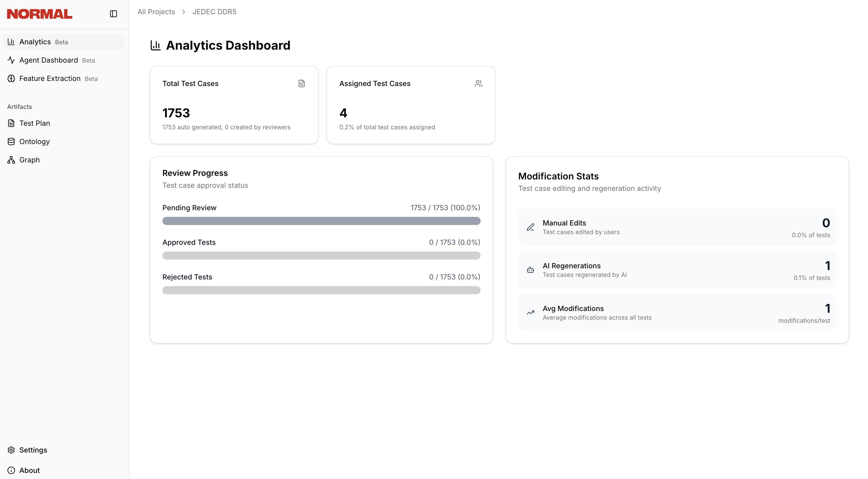Navigate to All Projects breadcrumb link
This screenshot has height=479, width=868.
(156, 11)
